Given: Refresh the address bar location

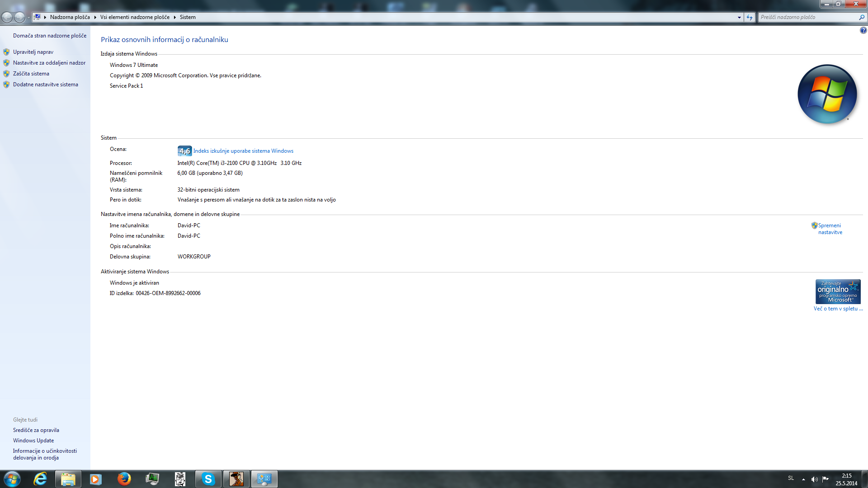Looking at the screenshot, I should click(x=750, y=17).
